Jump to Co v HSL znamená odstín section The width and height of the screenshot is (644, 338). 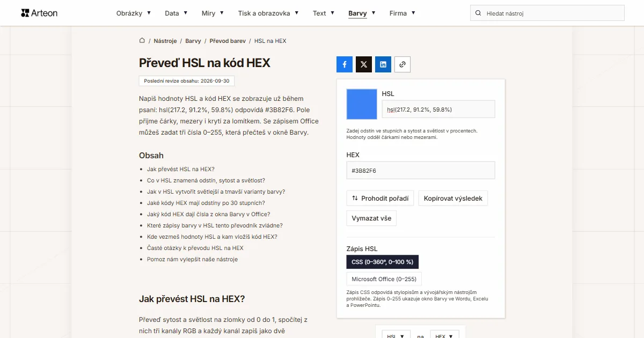pos(206,180)
